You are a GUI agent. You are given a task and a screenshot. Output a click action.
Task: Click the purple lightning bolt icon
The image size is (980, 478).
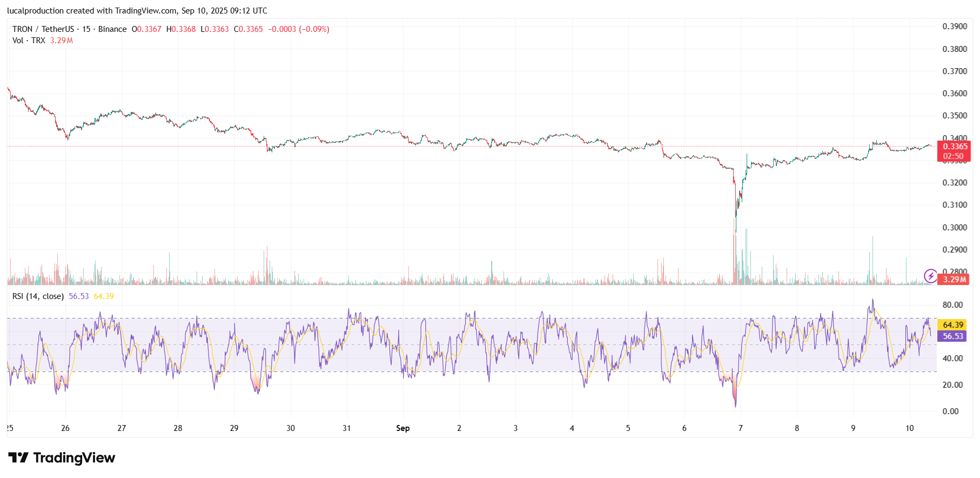pos(930,276)
